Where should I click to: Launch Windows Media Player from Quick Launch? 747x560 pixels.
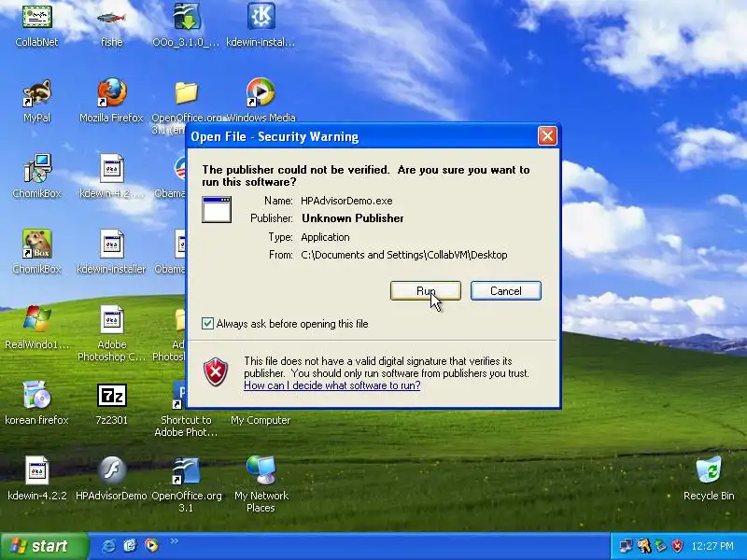pyautogui.click(x=151, y=545)
